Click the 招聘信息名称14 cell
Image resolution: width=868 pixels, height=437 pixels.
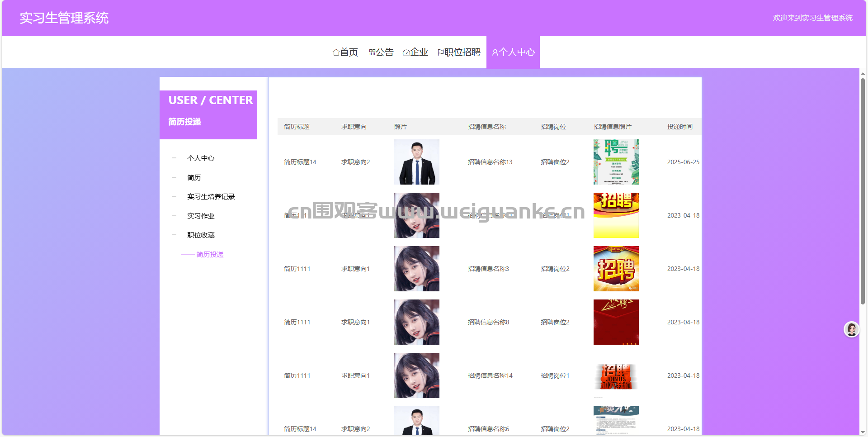[x=490, y=375]
